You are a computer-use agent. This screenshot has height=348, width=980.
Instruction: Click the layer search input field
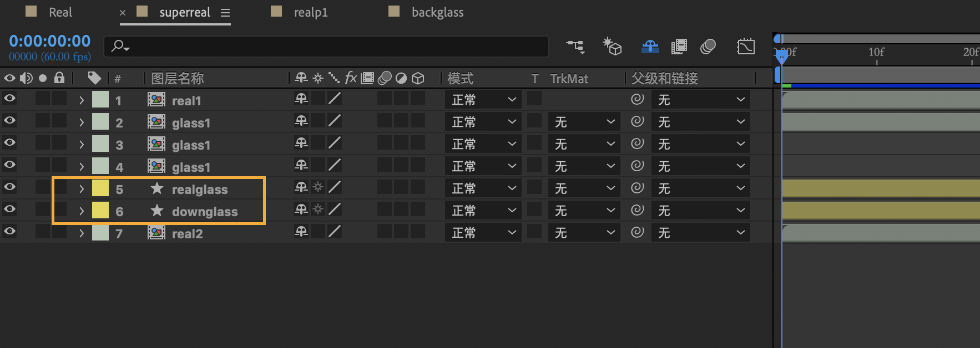coord(333,47)
